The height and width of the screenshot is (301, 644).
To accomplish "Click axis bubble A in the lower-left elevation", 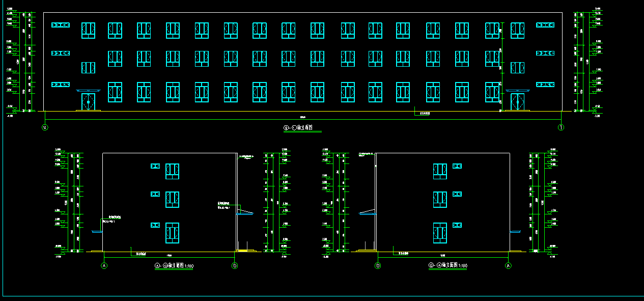I will [x=104, y=265].
